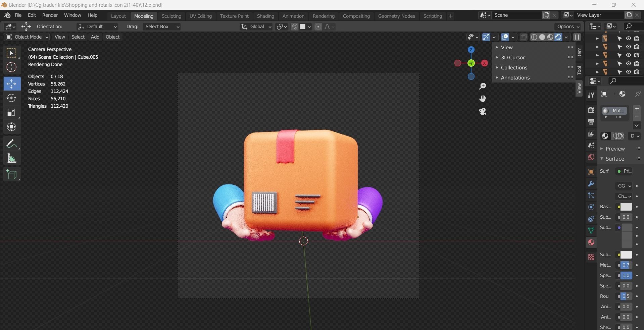Activate the 3D Cursor tool

tap(12, 67)
